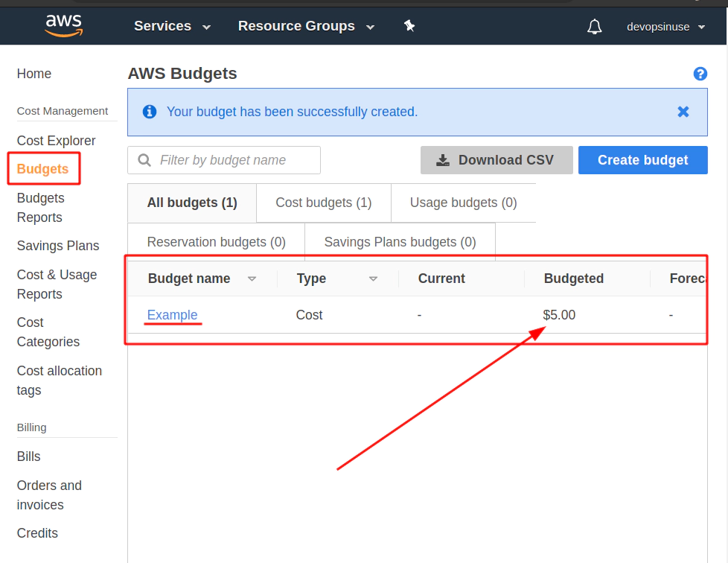Dismiss the budget created banner

click(683, 112)
